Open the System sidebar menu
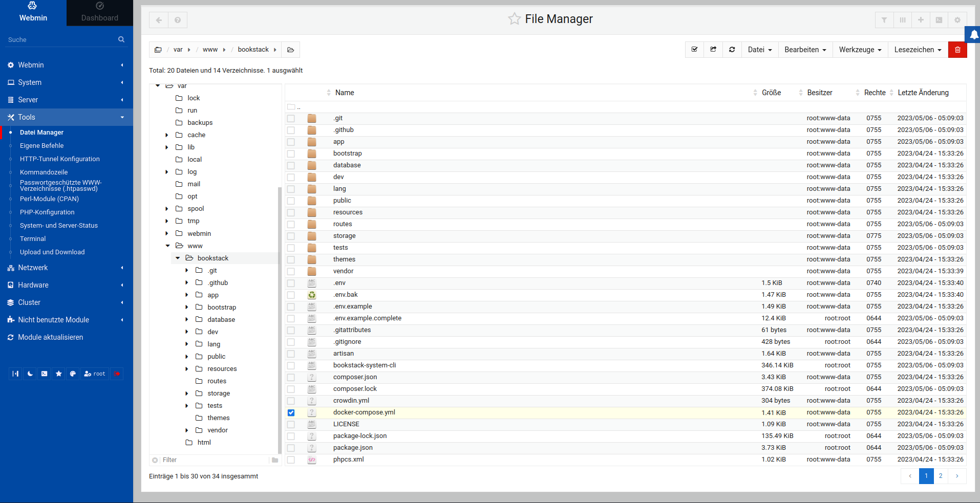The image size is (980, 503). [67, 82]
